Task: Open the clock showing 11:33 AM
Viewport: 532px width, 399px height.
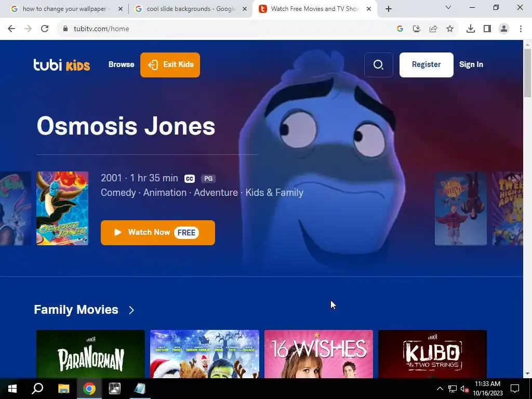Action: tap(488, 389)
